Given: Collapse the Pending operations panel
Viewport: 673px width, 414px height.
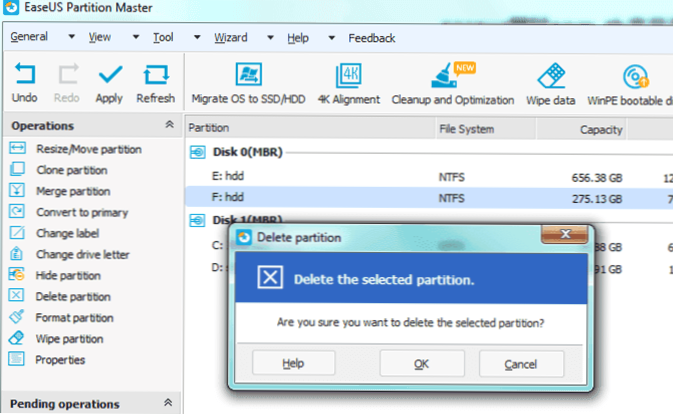Looking at the screenshot, I should point(168,403).
